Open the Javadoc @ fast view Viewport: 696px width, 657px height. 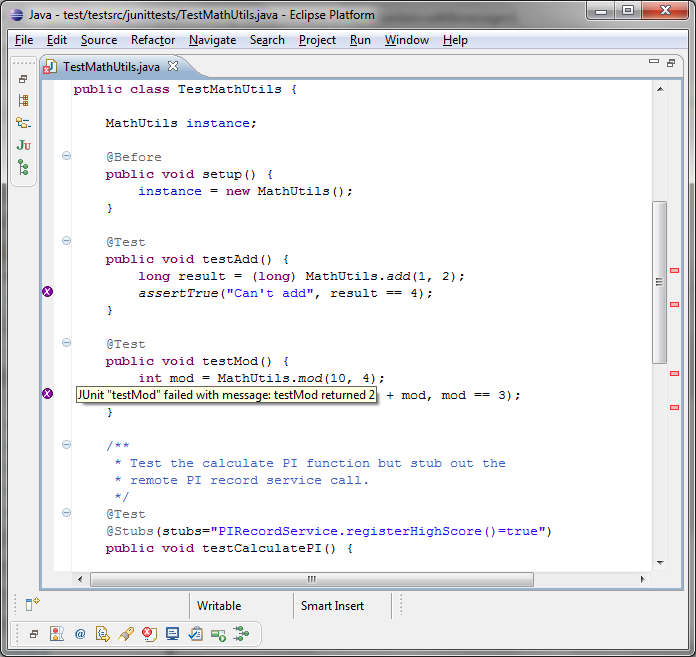80,634
